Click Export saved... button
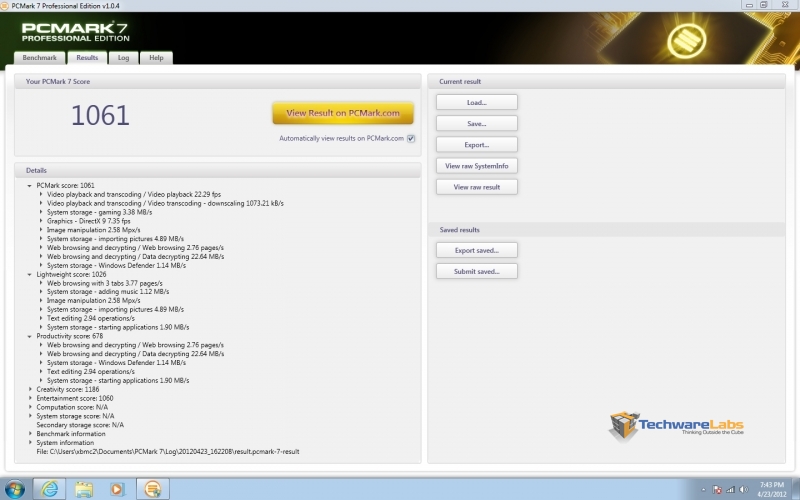The width and height of the screenshot is (800, 500). click(x=477, y=250)
